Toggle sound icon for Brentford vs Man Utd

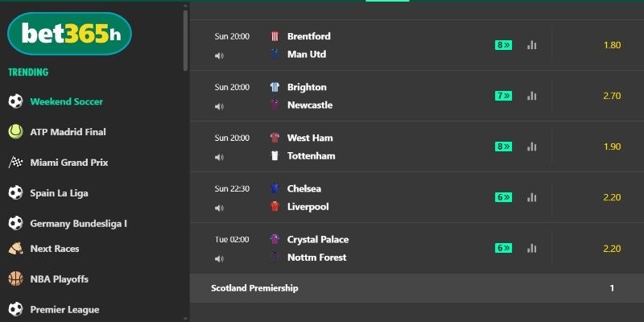point(219,56)
